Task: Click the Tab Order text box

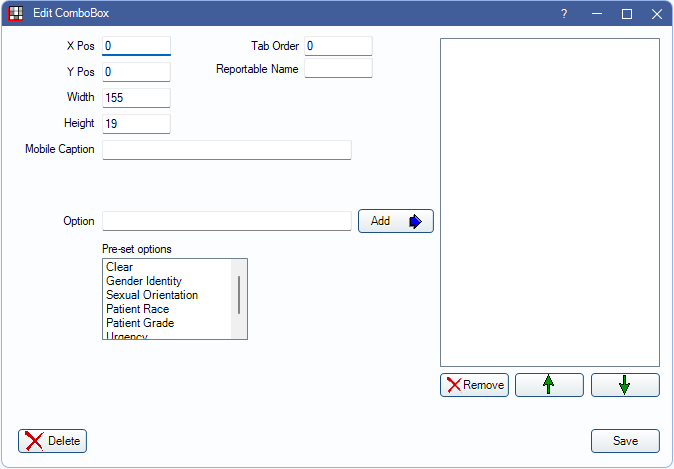Action: [x=338, y=46]
